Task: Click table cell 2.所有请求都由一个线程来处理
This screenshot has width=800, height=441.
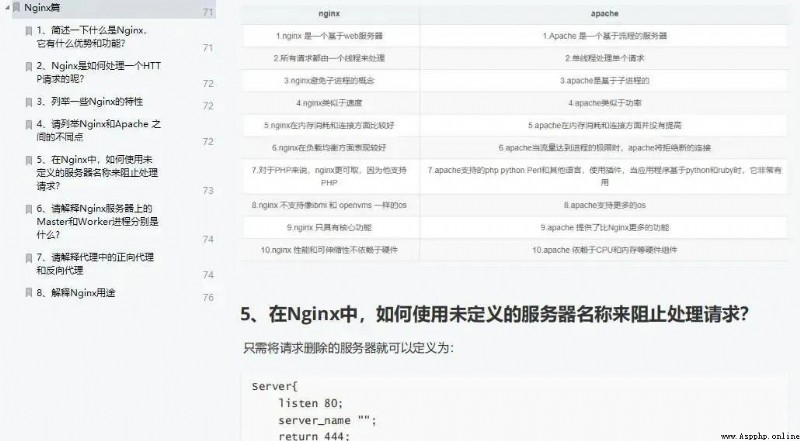Action: click(x=329, y=58)
